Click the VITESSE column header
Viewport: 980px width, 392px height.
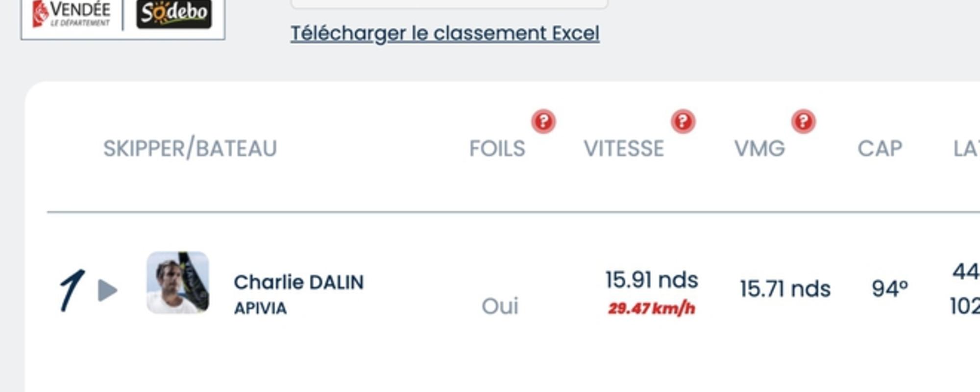pyautogui.click(x=623, y=148)
